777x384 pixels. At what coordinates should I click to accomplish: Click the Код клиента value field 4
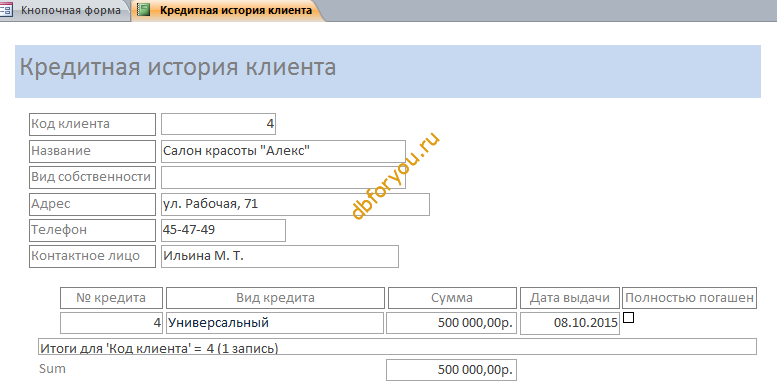tap(218, 124)
